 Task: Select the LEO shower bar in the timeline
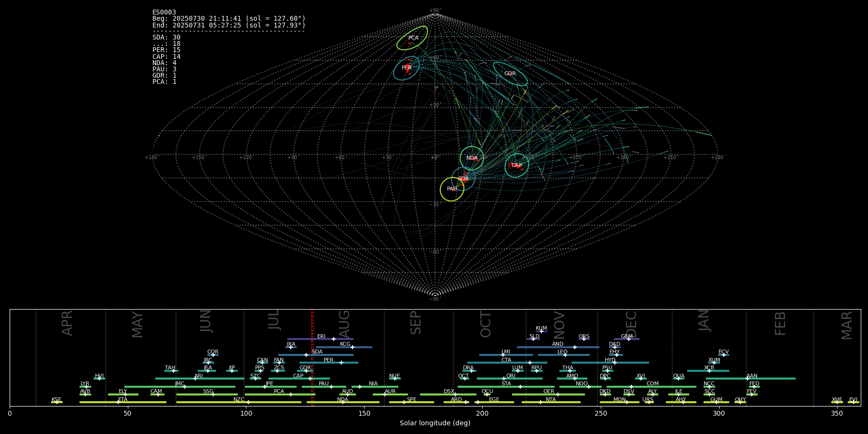(564, 355)
